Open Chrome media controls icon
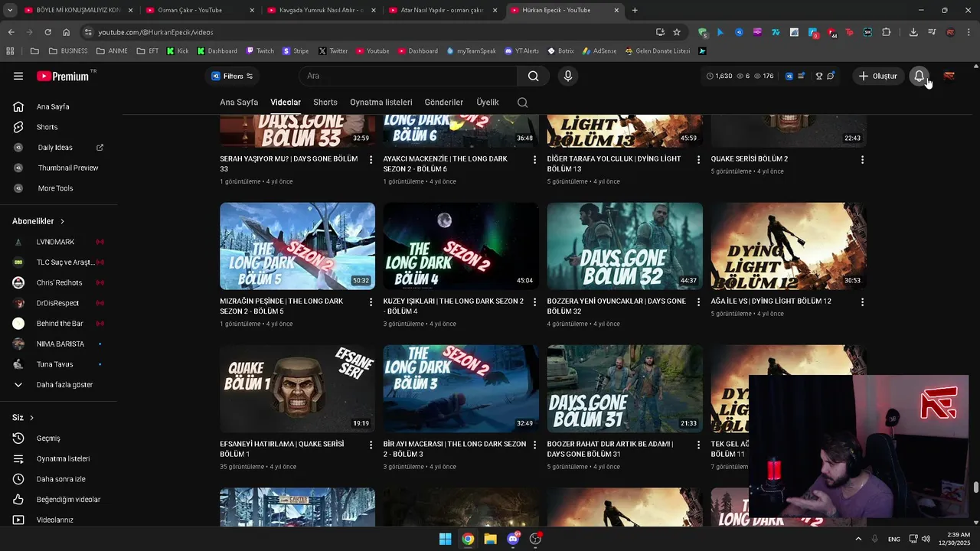Screen dimensions: 980x551 tap(932, 32)
